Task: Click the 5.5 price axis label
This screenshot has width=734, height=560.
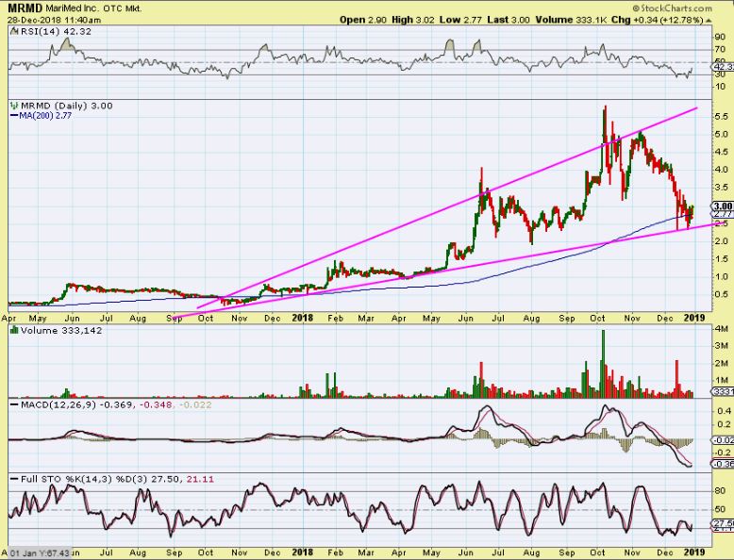Action: [722, 117]
